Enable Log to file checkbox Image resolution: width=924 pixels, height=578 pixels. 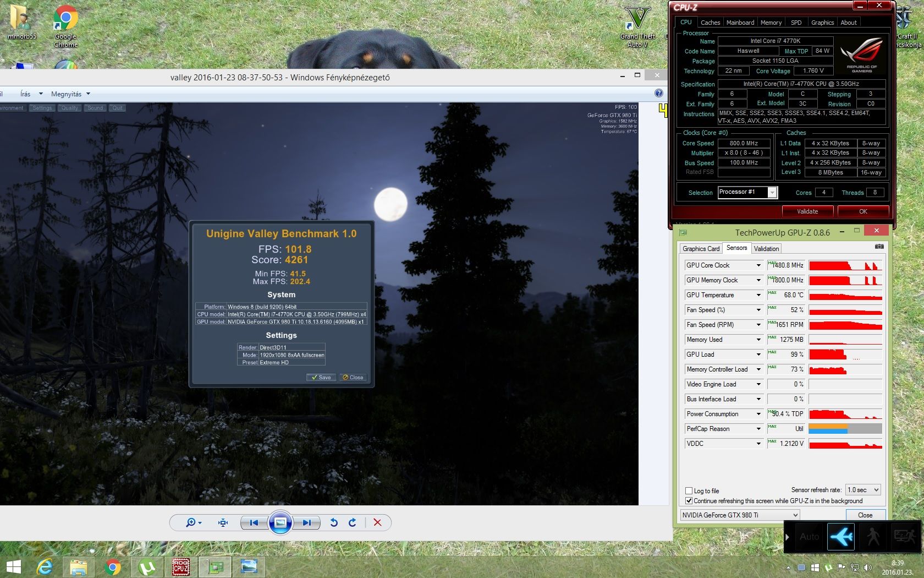pos(689,490)
